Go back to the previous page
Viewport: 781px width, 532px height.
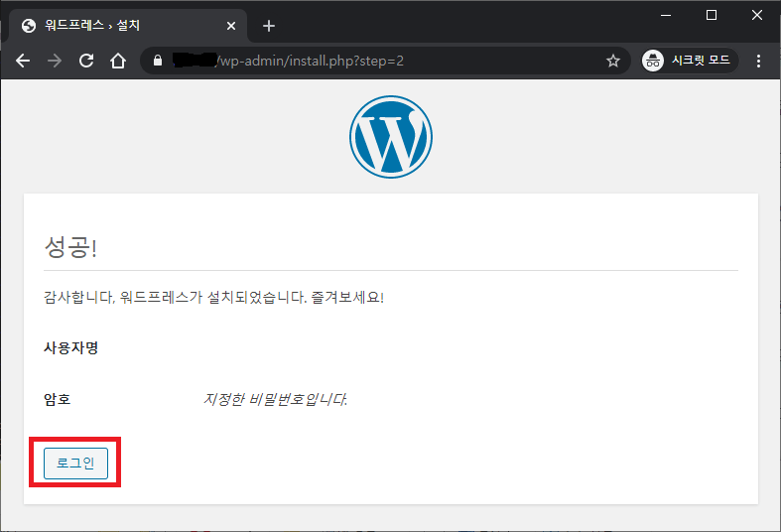coord(24,61)
